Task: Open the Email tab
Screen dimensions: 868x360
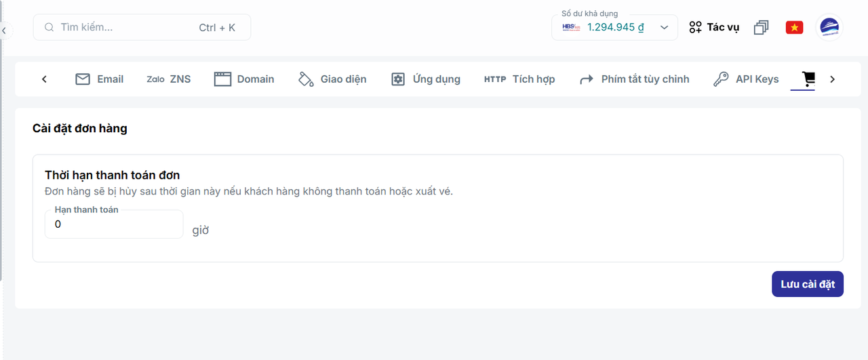Action: (99, 79)
